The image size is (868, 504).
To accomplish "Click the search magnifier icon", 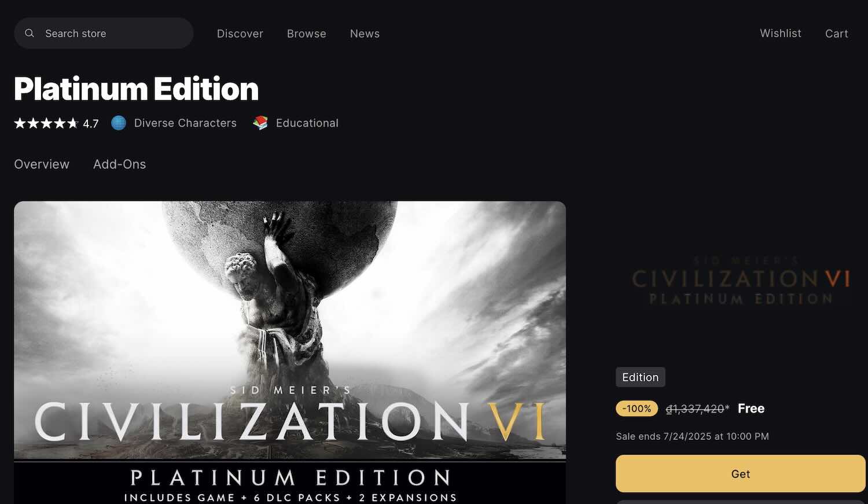I will [x=30, y=34].
